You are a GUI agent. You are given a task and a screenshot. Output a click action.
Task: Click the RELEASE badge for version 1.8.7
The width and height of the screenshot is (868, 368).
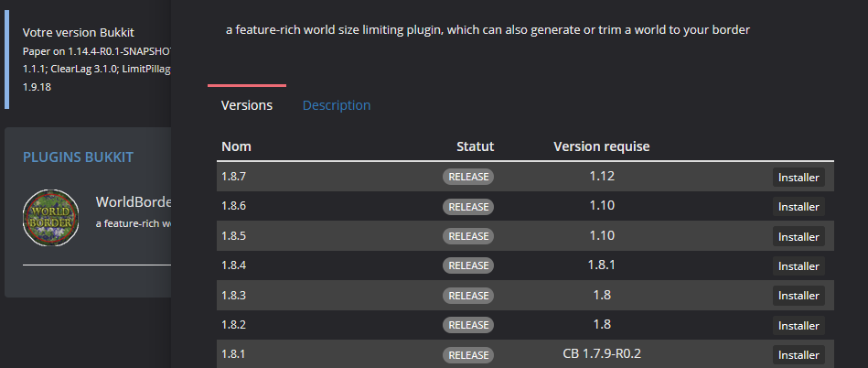[x=468, y=177]
